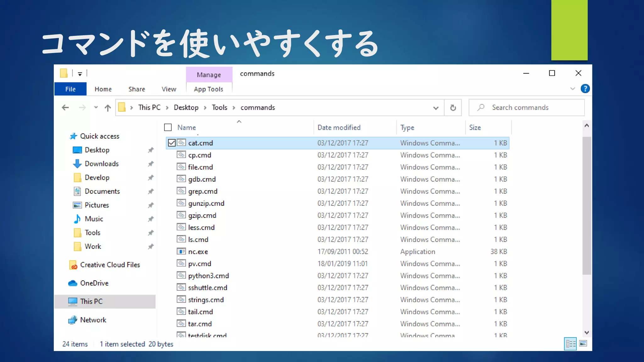Click the Downloads arrow icon in sidebar
The height and width of the screenshot is (362, 644).
77,163
